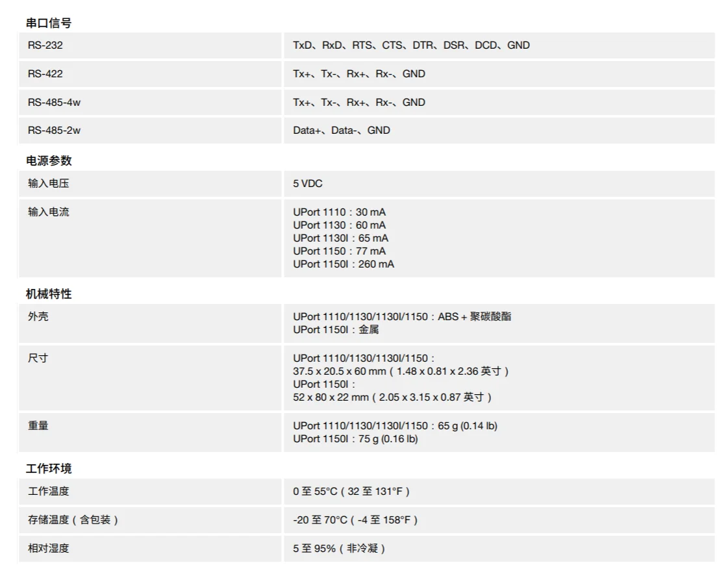The image size is (728, 565).
Task: Select the RS-232 row label
Action: pos(45,45)
